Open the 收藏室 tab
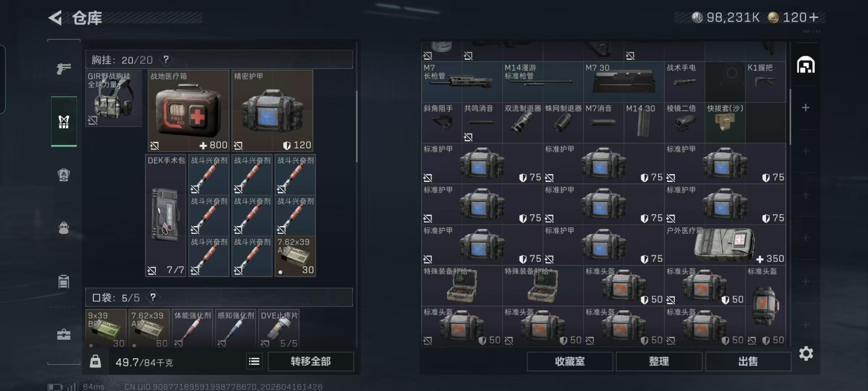Image resolution: width=868 pixels, height=391 pixels. tap(570, 361)
